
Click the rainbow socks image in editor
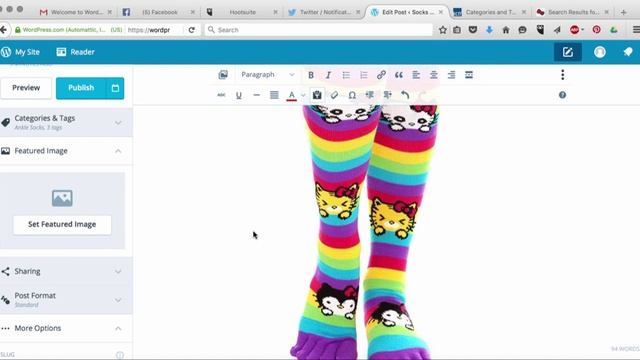[364, 232]
